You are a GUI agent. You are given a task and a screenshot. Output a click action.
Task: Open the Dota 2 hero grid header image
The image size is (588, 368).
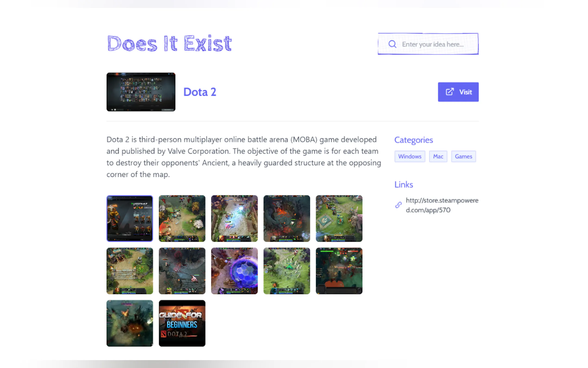tap(141, 92)
